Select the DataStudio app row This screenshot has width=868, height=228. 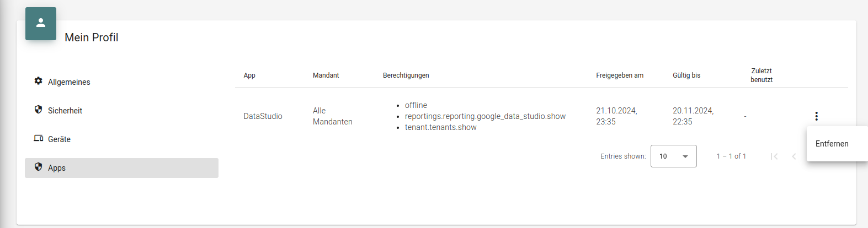coord(263,116)
